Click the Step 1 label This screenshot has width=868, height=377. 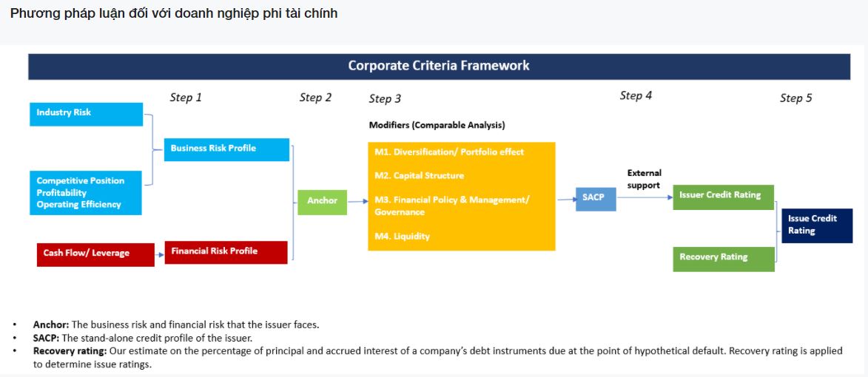tap(186, 98)
